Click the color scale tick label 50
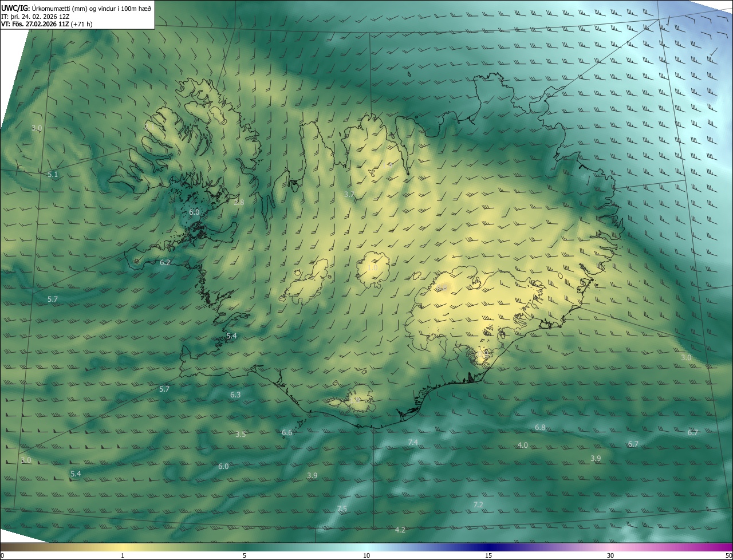 (728, 556)
